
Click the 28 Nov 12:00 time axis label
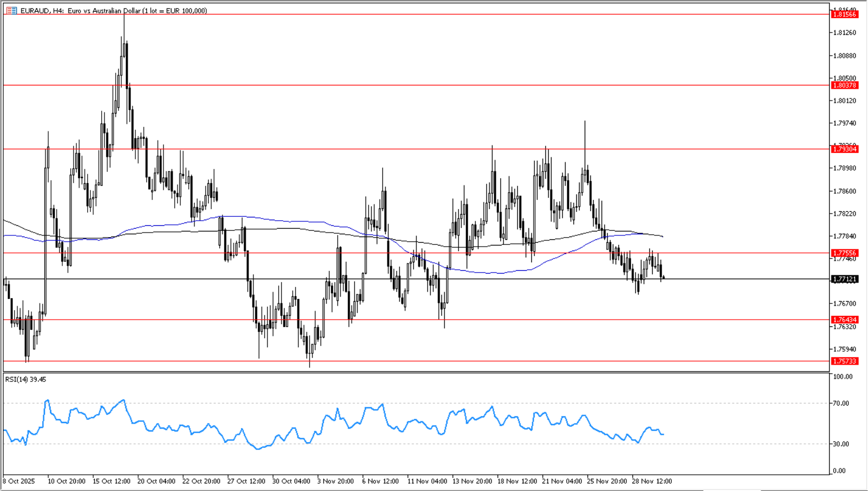pyautogui.click(x=652, y=481)
